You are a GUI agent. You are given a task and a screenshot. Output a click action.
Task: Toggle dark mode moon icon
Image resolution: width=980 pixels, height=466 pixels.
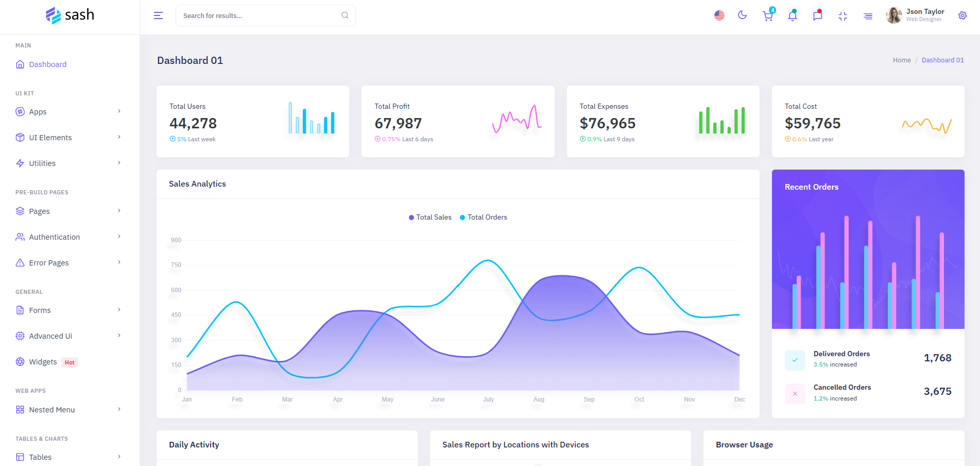(x=743, y=15)
